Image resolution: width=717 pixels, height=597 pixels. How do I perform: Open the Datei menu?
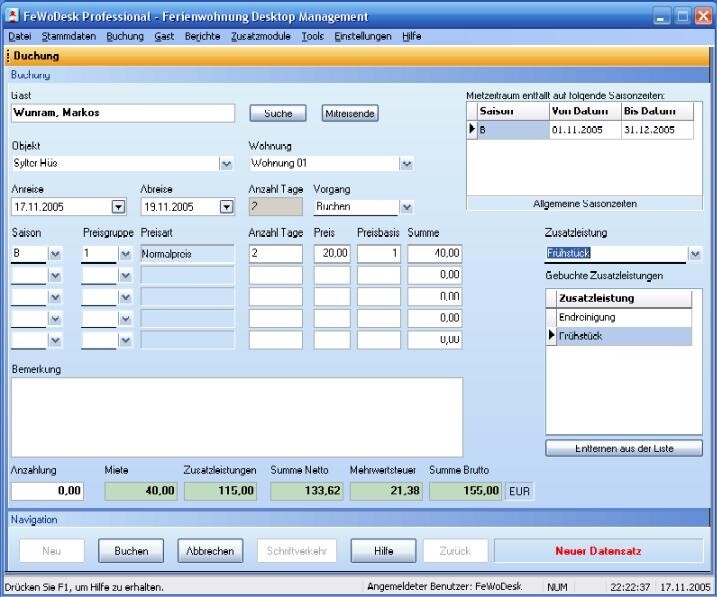click(20, 37)
